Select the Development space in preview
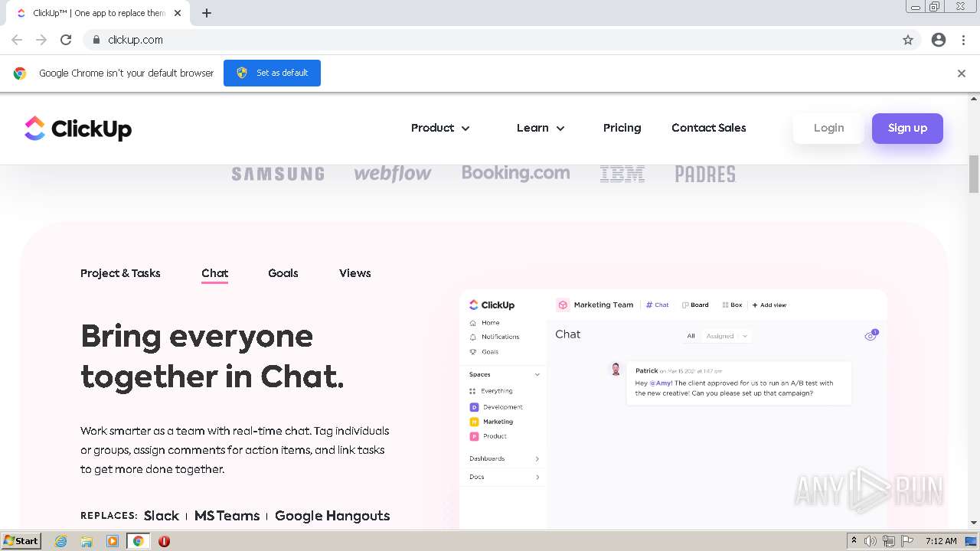The image size is (980, 551). coord(495,407)
